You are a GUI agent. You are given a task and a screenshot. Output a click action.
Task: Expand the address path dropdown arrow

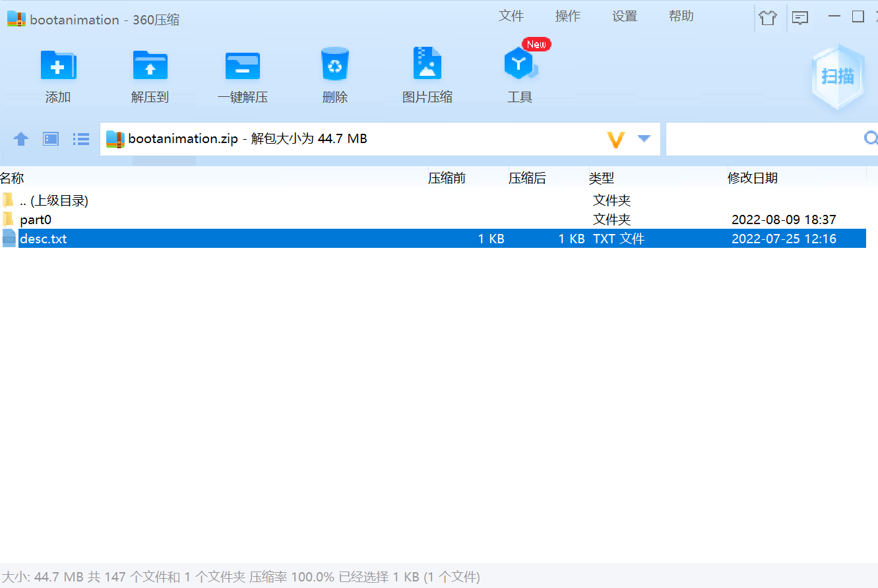pyautogui.click(x=644, y=138)
